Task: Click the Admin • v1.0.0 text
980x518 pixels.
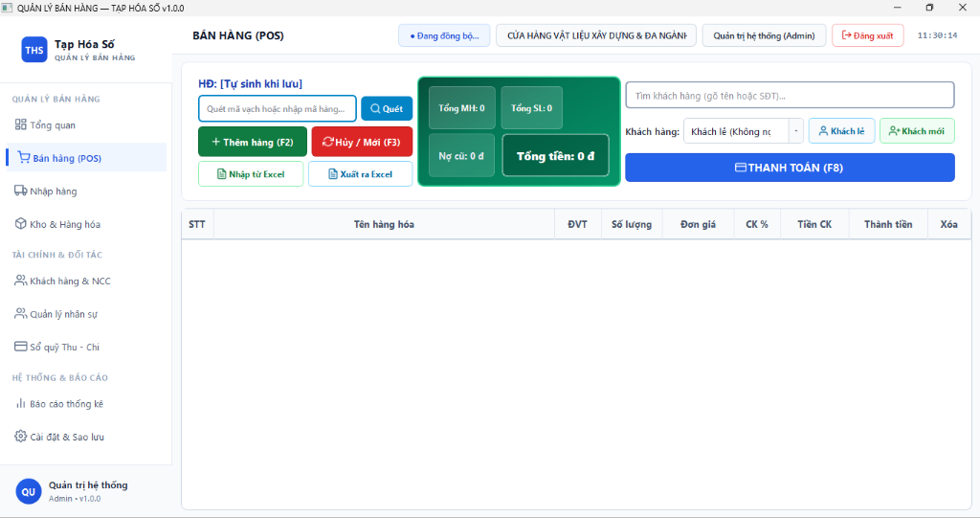Action: (x=75, y=499)
